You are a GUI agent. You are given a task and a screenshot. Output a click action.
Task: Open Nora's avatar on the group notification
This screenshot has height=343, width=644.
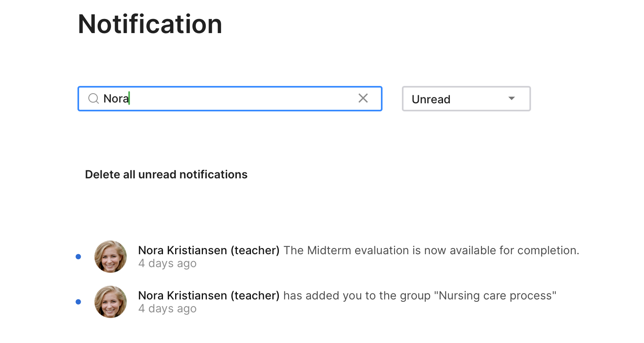point(111,302)
